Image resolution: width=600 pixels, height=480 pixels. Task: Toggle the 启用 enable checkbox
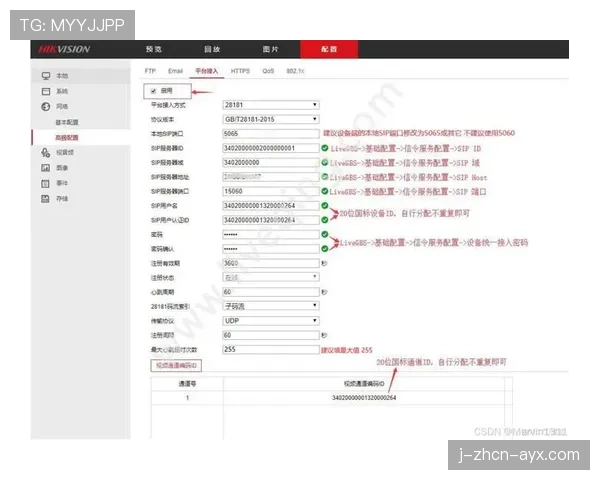[153, 91]
